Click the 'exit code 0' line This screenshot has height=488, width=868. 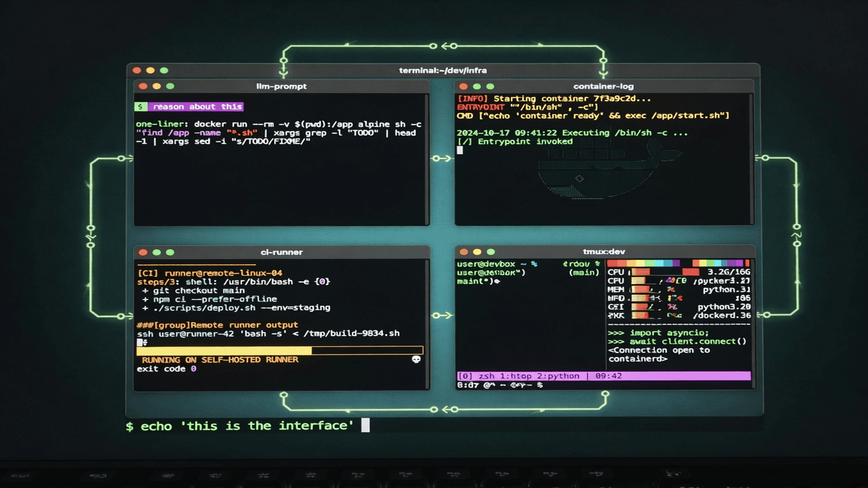click(167, 369)
